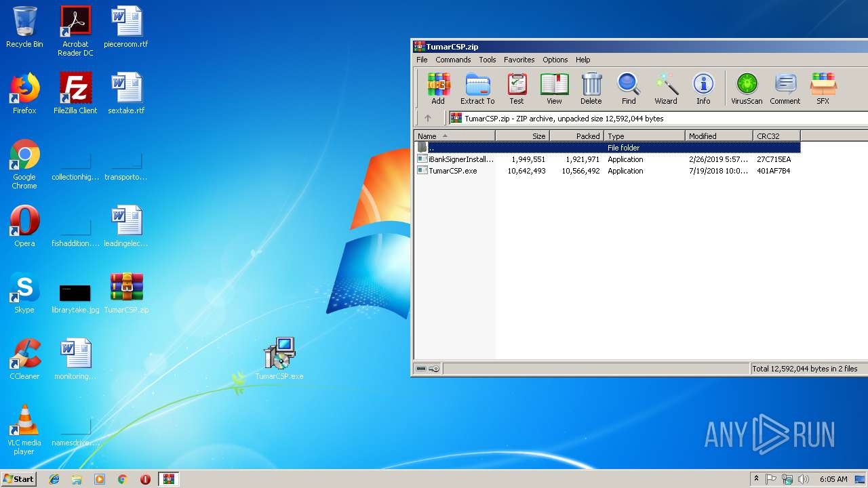The width and height of the screenshot is (868, 488).
Task: Open Windows Media Player taskbar icon
Action: pos(100,479)
